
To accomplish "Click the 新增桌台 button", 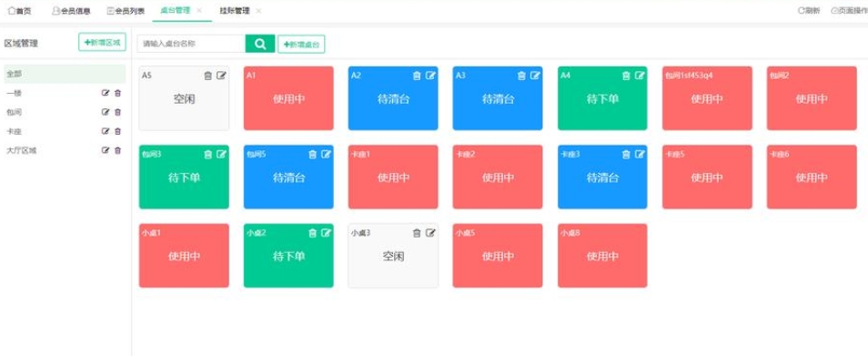I will [301, 45].
